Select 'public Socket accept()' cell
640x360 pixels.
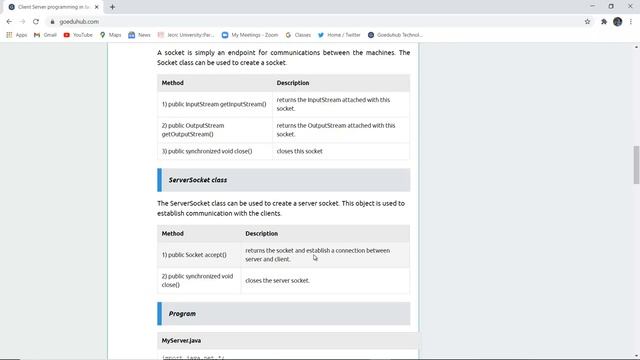tap(199, 255)
